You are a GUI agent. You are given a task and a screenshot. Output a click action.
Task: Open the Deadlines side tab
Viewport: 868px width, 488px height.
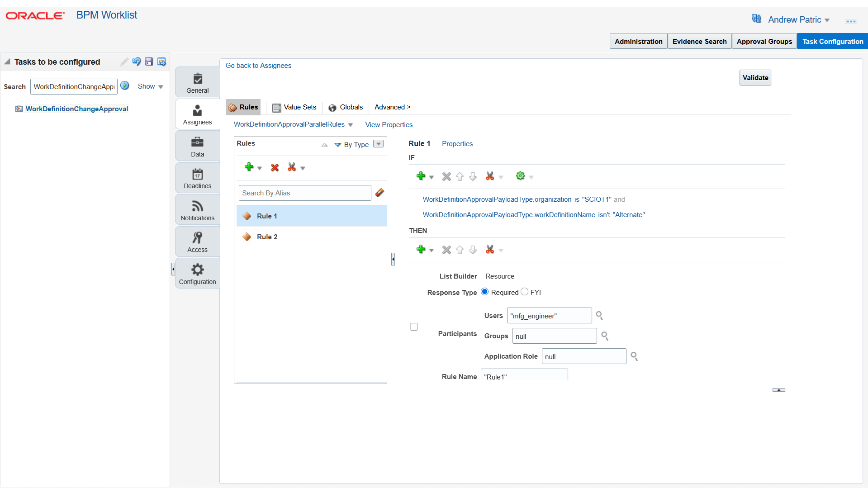[198, 178]
